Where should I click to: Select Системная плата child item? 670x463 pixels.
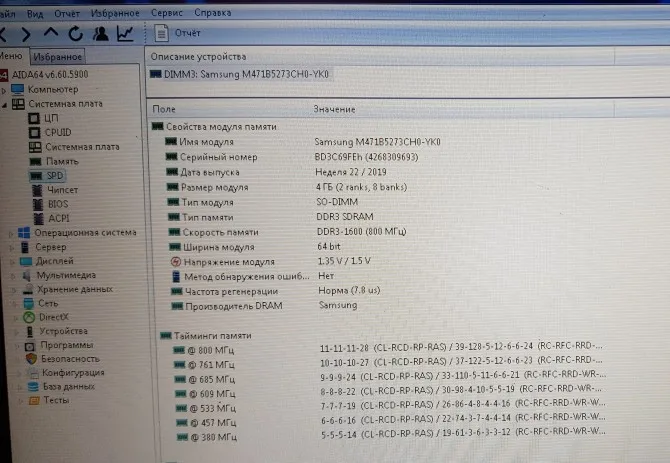coord(74,147)
